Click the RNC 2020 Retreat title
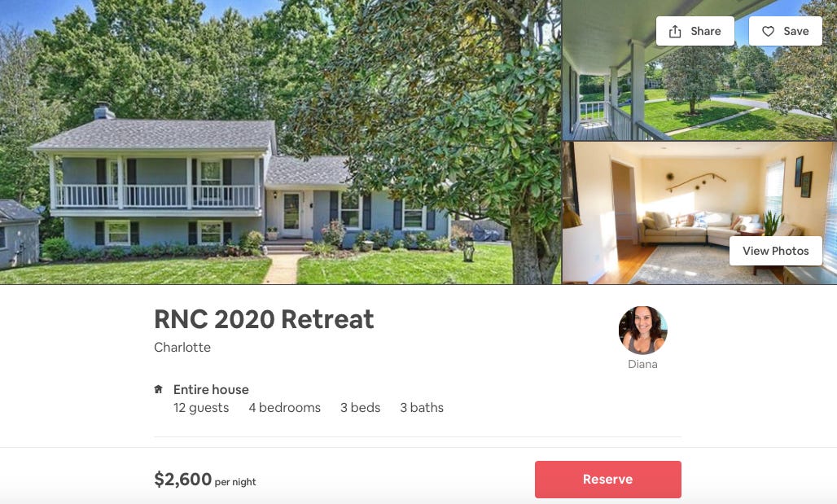 (264, 319)
